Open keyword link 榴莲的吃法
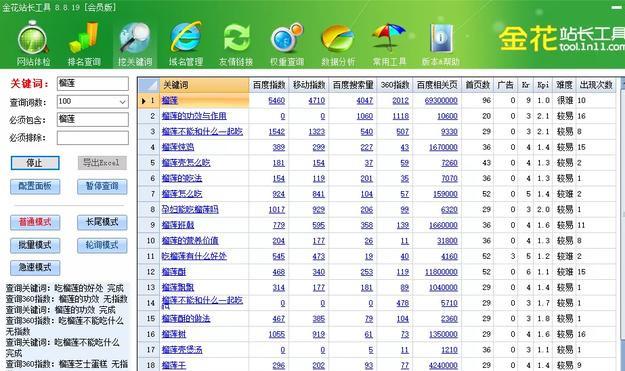 coord(182,178)
